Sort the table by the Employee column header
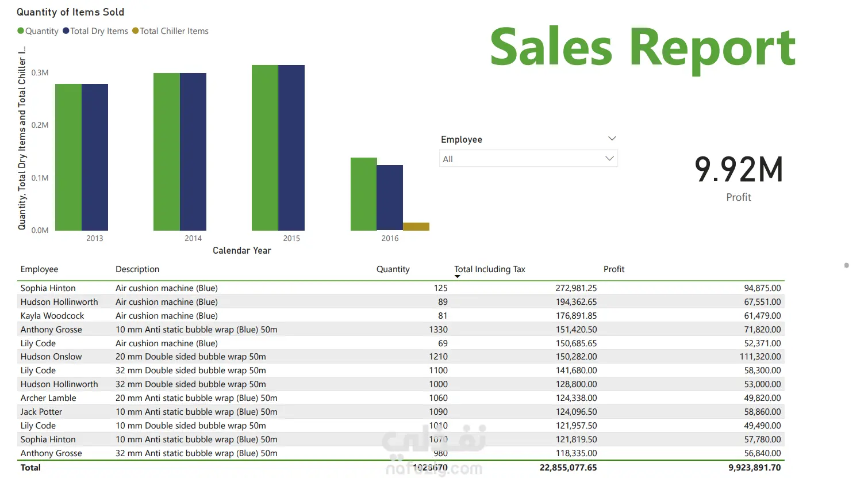Image resolution: width=868 pixels, height=478 pixels. (x=39, y=269)
